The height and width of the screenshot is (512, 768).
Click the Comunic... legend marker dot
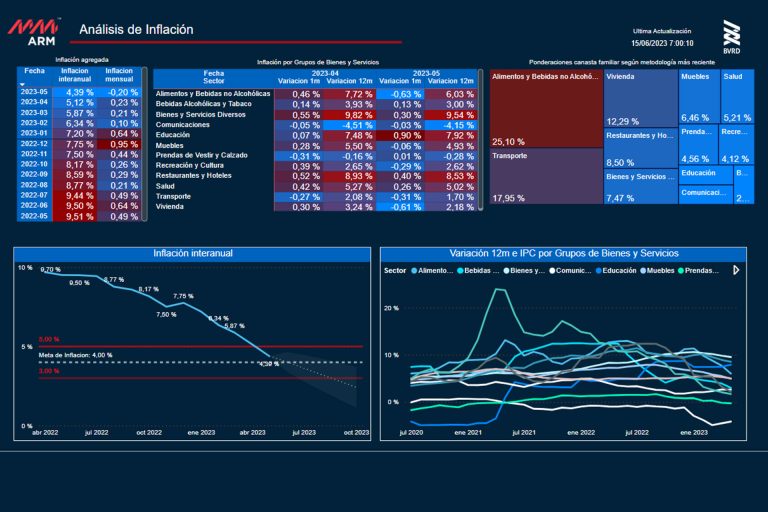(553, 270)
